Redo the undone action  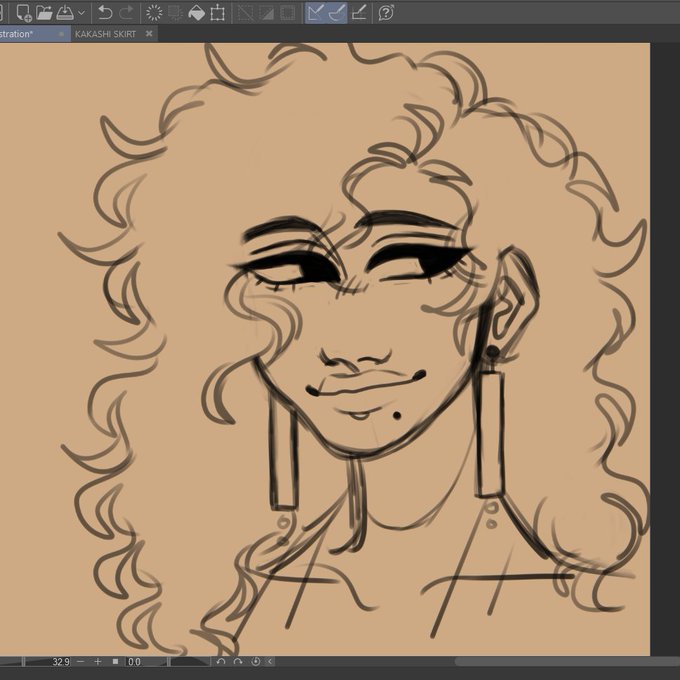126,13
